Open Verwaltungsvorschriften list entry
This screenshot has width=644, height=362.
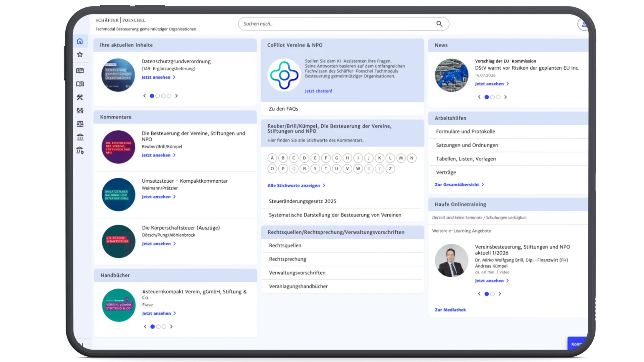click(x=342, y=273)
